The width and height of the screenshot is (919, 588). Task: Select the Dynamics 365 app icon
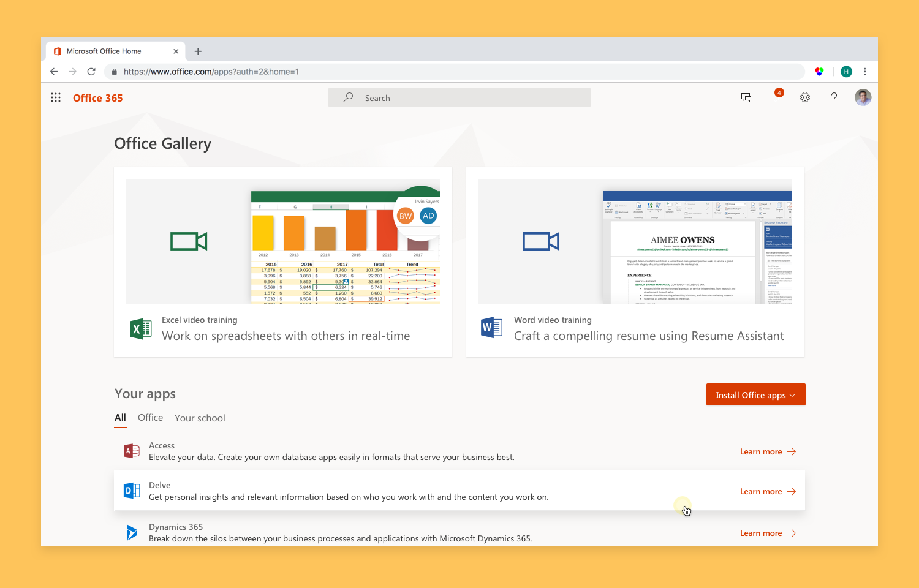[131, 532]
